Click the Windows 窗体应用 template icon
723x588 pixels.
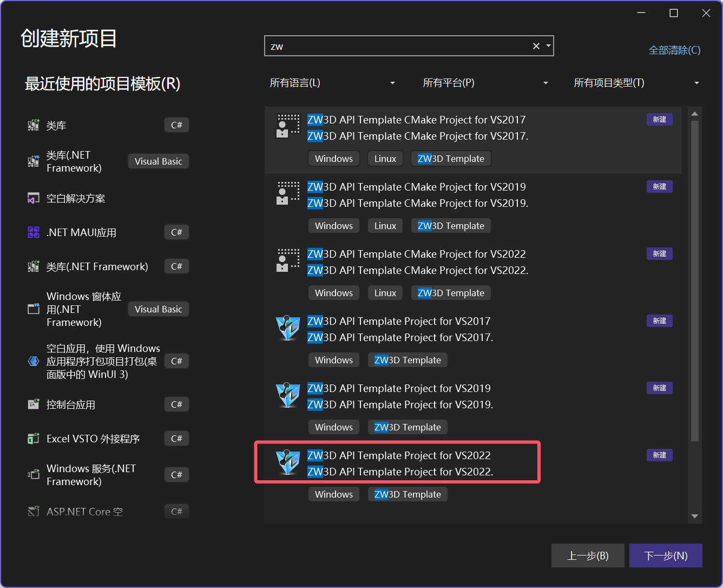coord(34,309)
